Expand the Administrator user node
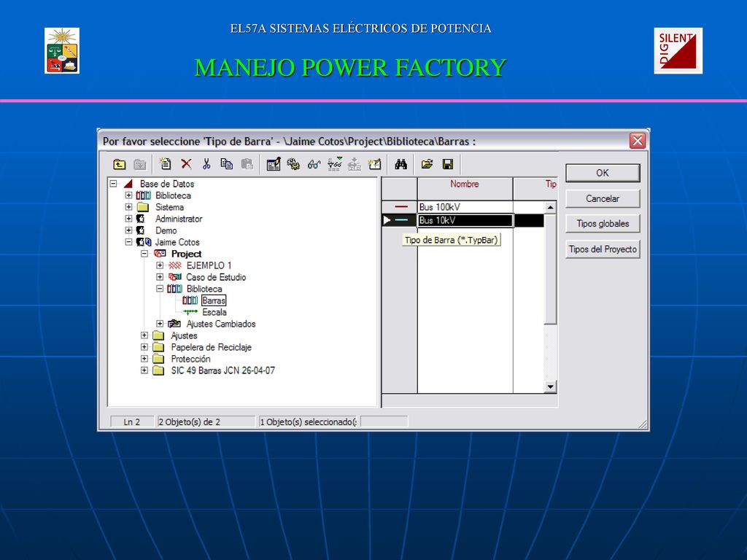Viewport: 747px width, 560px height. (128, 219)
